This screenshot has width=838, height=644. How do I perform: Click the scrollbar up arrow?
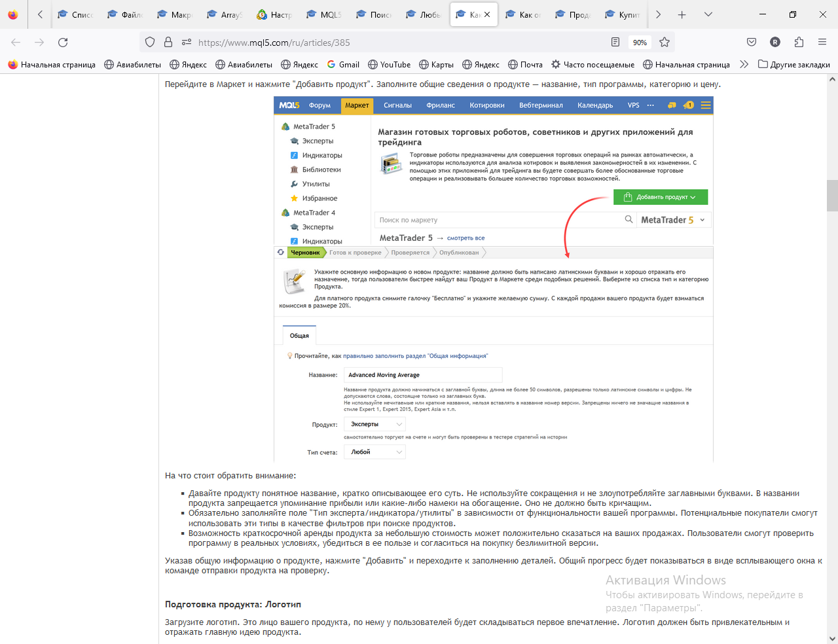tap(833, 79)
